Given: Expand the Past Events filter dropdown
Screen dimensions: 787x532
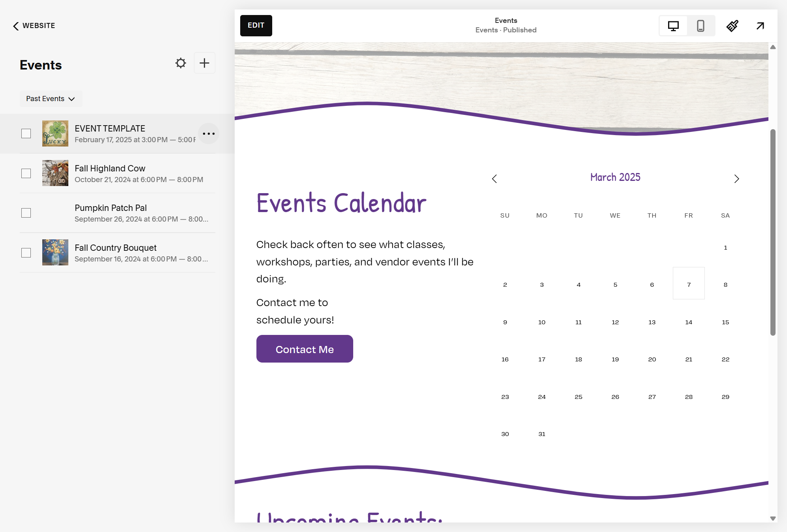Looking at the screenshot, I should click(x=51, y=99).
